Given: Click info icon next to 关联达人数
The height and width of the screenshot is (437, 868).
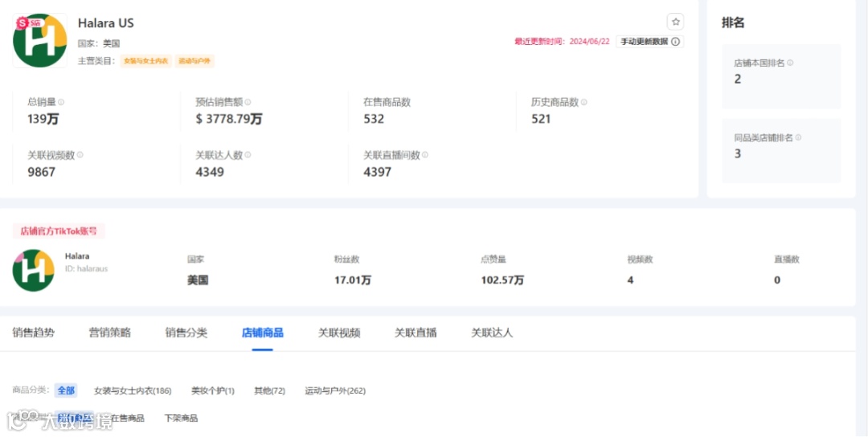Looking at the screenshot, I should [248, 155].
